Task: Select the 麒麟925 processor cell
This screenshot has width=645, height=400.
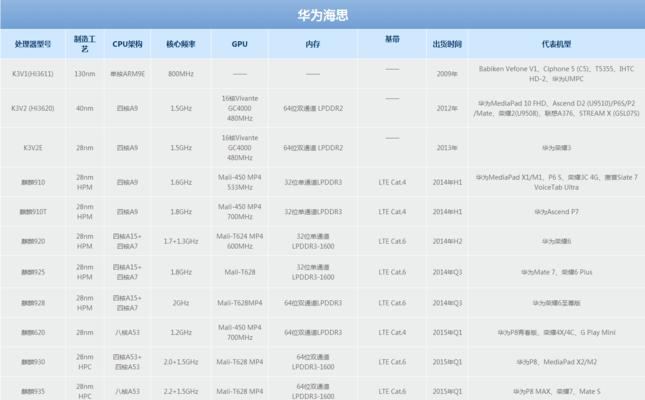Action: pyautogui.click(x=33, y=272)
